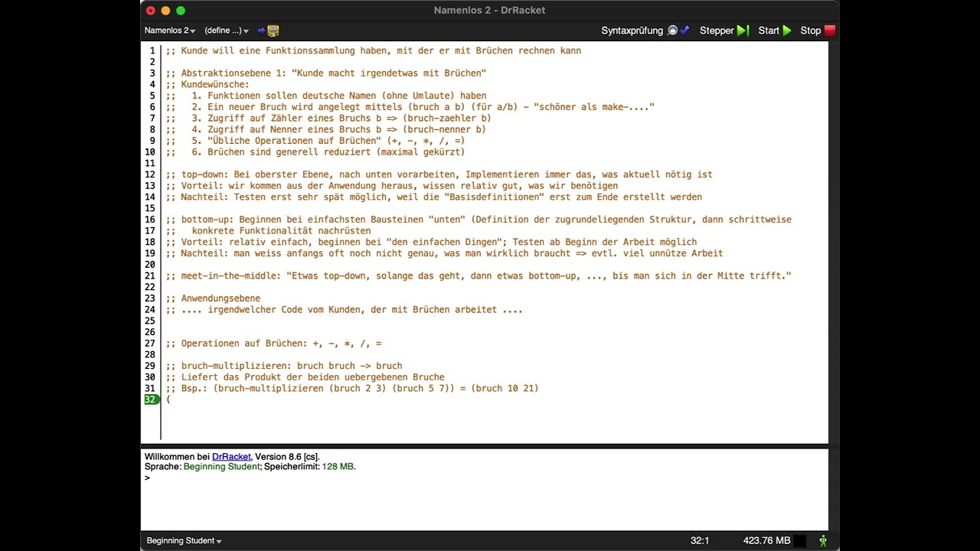Click line 1 'Kunde will eine Funktionssammlung' comment
980x551 pixels.
click(x=374, y=51)
